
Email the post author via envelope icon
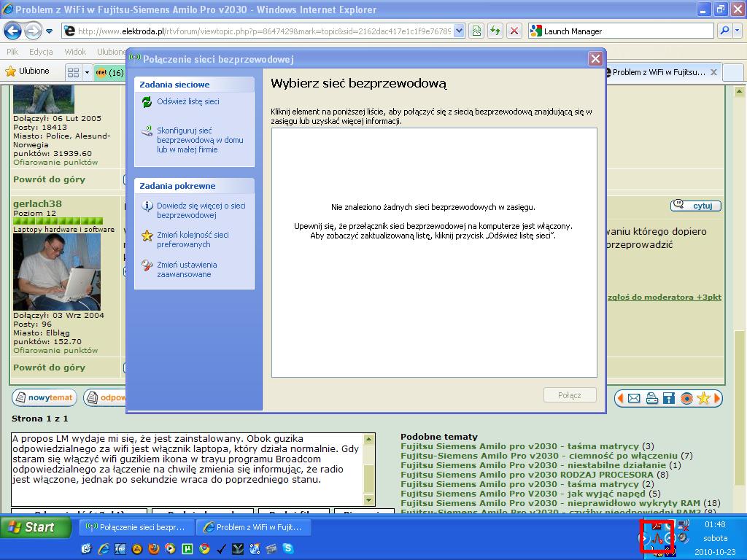(x=634, y=398)
